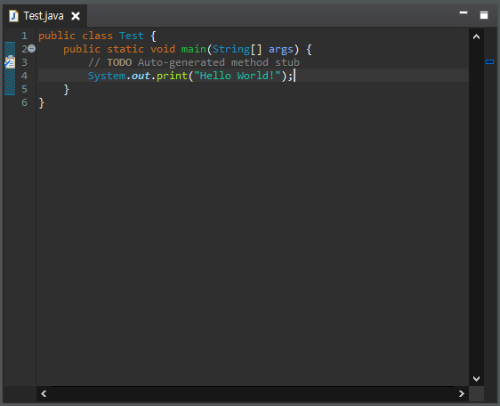The height and width of the screenshot is (406, 500).
Task: Click the blue overview ruler marker
Action: (490, 62)
